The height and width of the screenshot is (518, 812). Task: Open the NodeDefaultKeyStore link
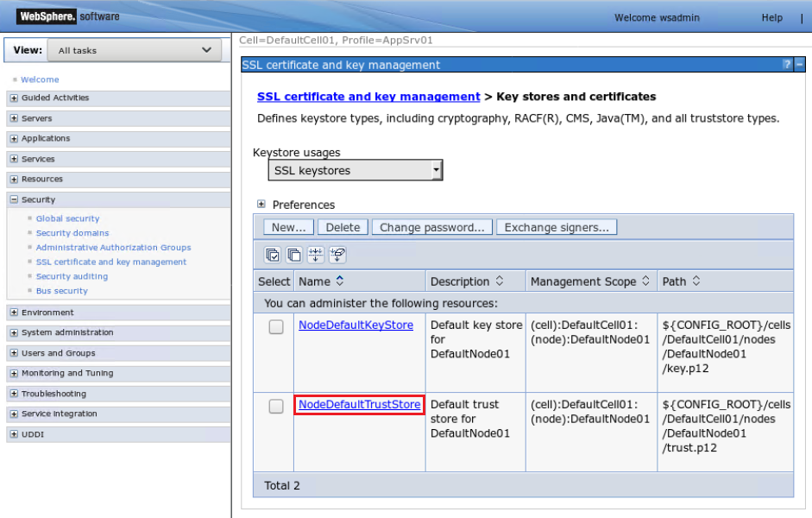(356, 325)
